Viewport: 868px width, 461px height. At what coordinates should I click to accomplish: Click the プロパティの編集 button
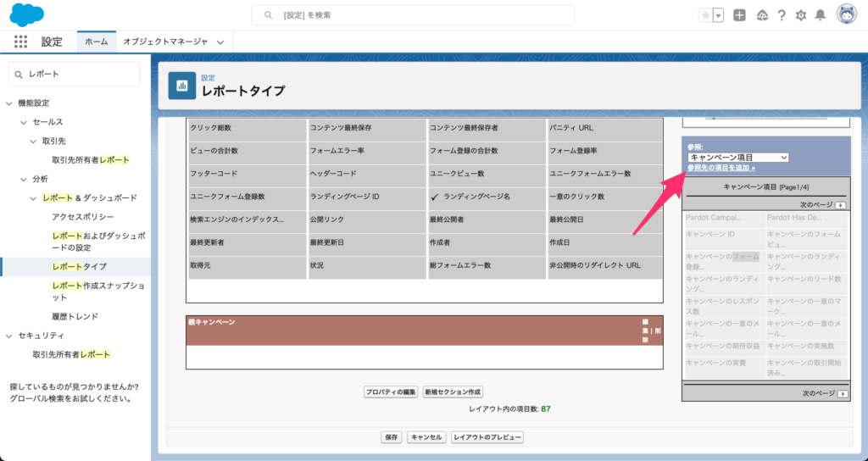click(392, 392)
